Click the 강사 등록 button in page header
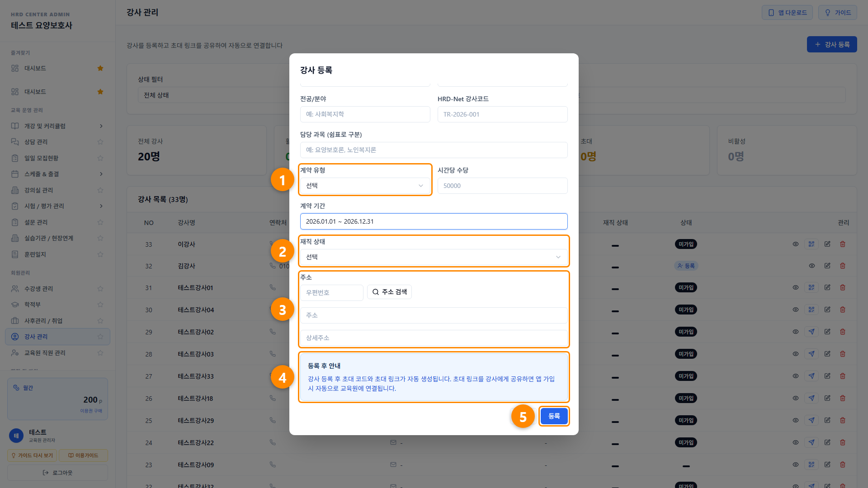Screen dimensions: 868x488 (x=832, y=44)
